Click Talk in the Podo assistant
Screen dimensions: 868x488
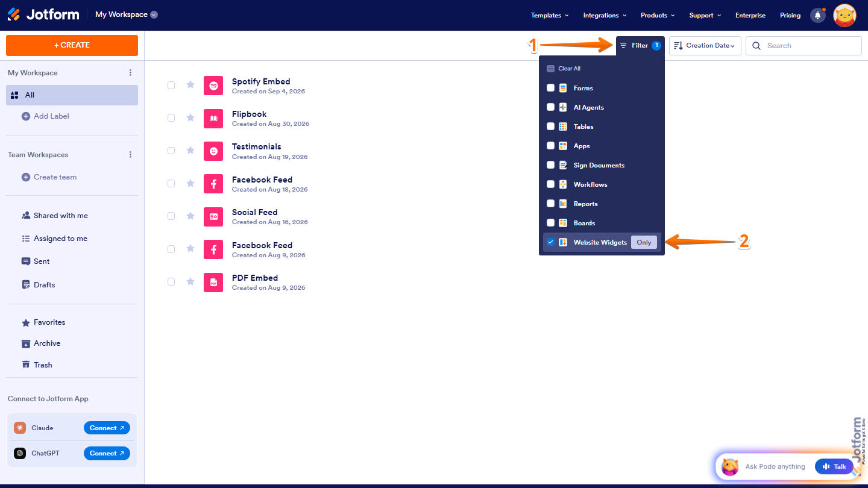pyautogui.click(x=834, y=466)
